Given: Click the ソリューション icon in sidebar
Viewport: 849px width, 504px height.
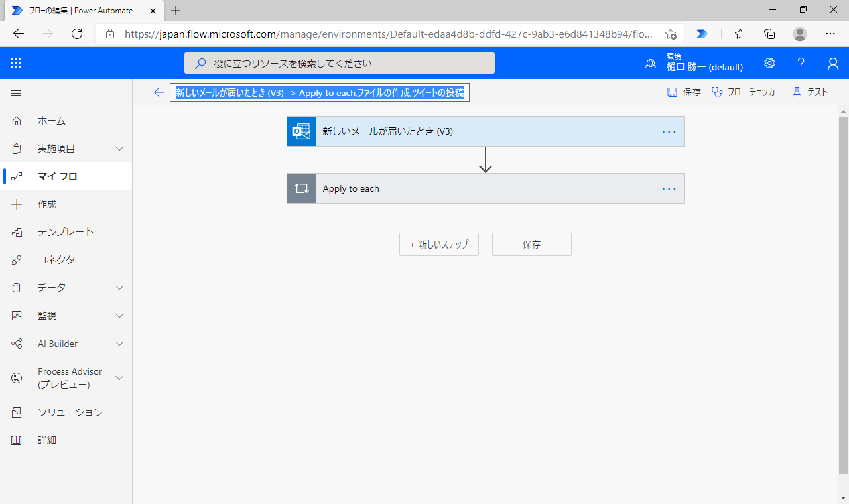Looking at the screenshot, I should click(x=17, y=412).
